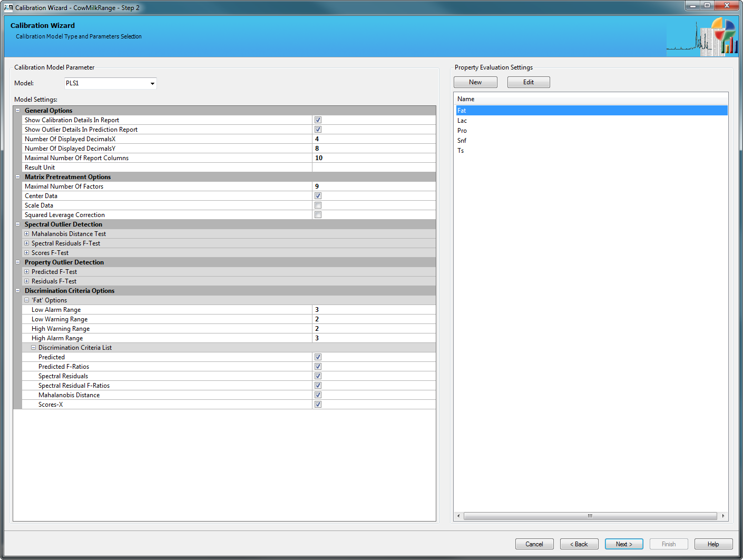
Task: Disable the Spectral Residuals criterion checkbox
Action: pos(318,376)
